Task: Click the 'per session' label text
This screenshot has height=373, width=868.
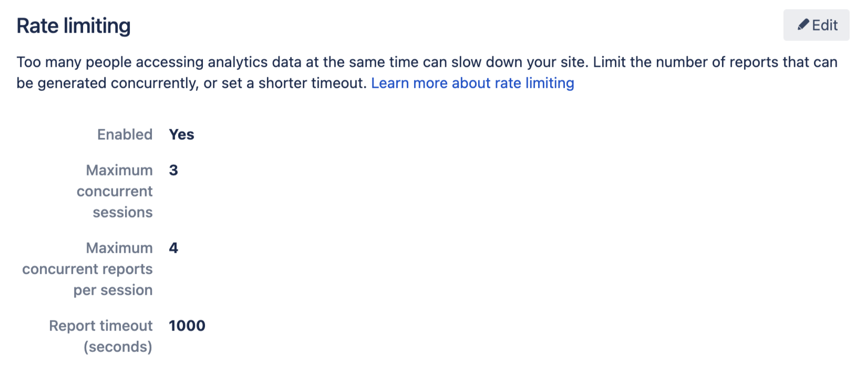Action: pos(113,290)
